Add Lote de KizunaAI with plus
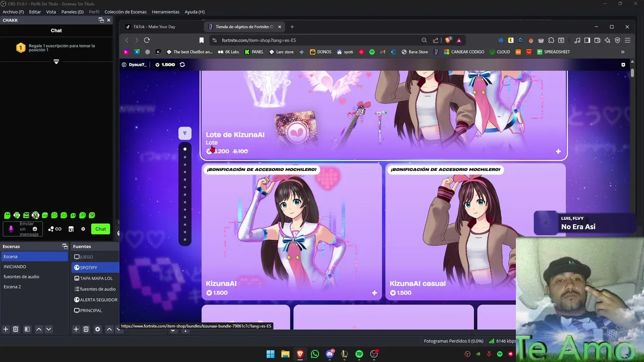The width and height of the screenshot is (644, 362). 558,151
